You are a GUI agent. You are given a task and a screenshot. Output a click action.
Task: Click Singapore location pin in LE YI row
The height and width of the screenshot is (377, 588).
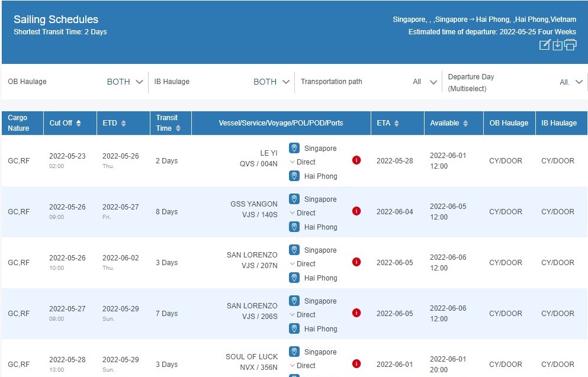tap(294, 148)
